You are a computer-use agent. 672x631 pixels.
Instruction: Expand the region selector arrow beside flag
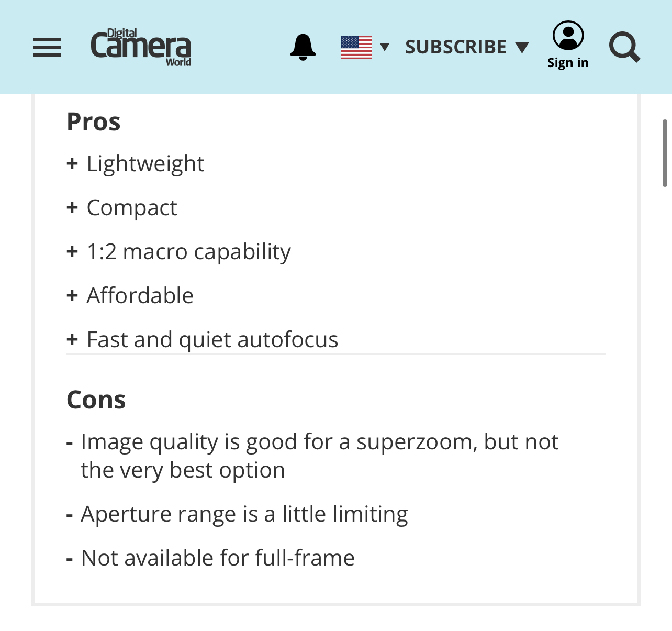click(x=385, y=47)
